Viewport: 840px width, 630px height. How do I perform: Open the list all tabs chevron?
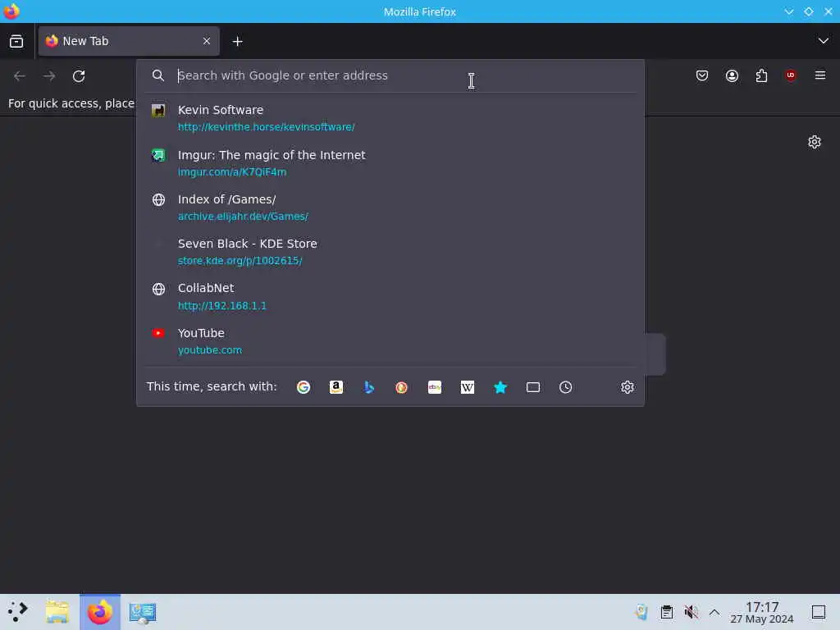(x=823, y=41)
